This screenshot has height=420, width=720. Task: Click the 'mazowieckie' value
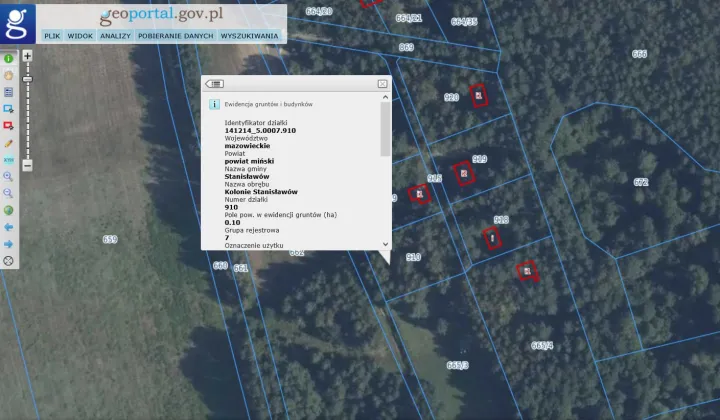tap(247, 146)
